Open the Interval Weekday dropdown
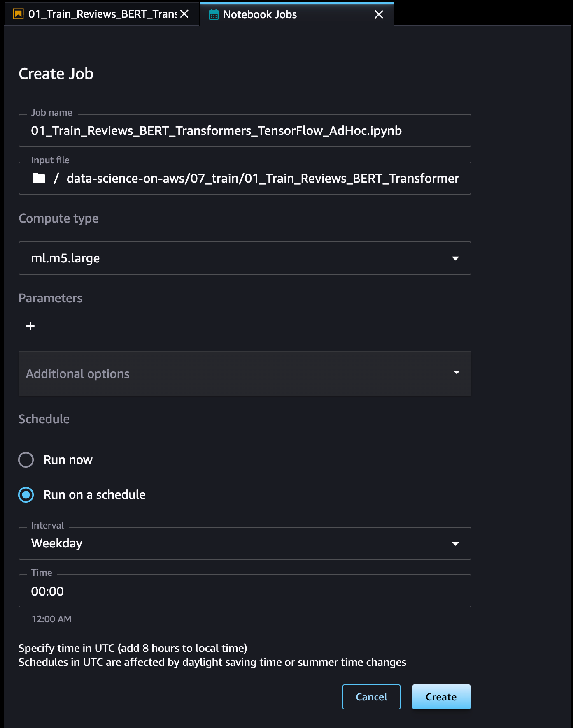 tap(245, 543)
